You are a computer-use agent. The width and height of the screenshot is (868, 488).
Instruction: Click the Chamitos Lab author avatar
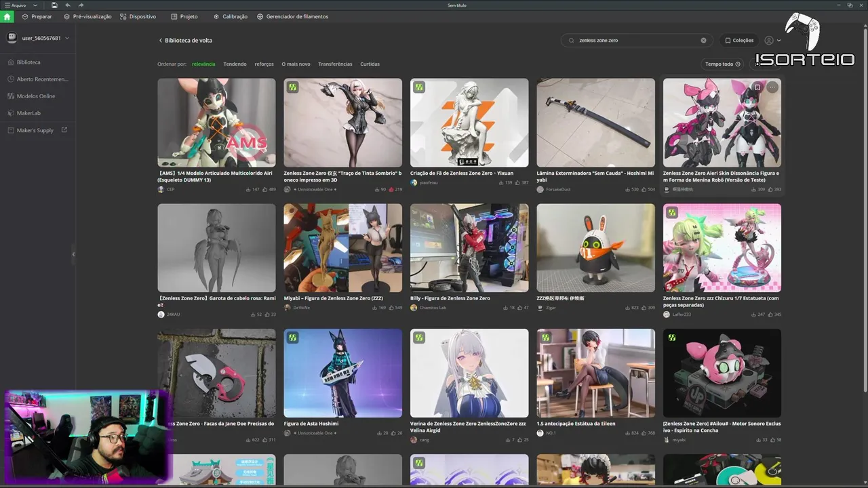coord(414,308)
